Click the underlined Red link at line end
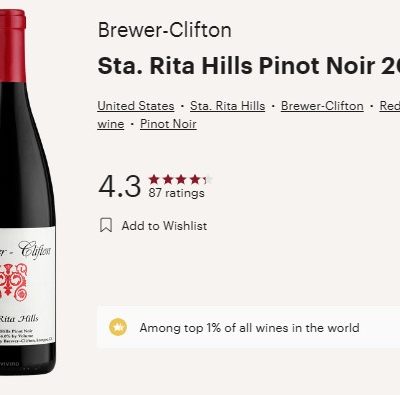This screenshot has height=395, width=400. pyautogui.click(x=390, y=106)
